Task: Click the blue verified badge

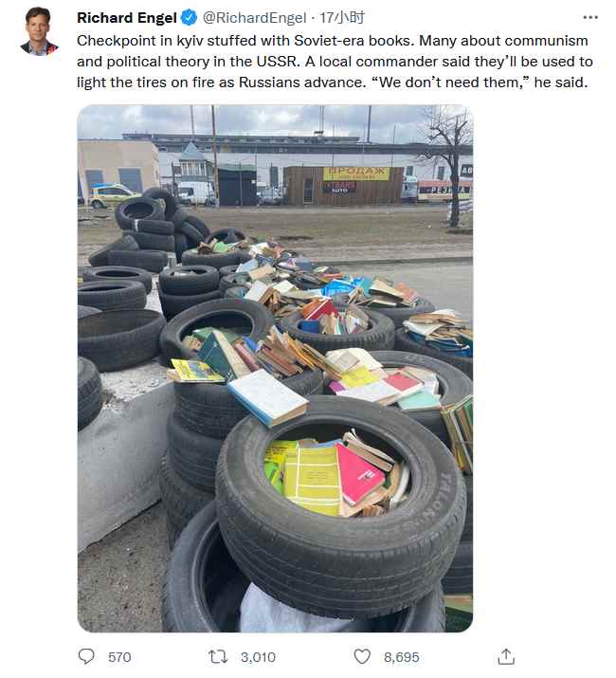Action: (189, 18)
